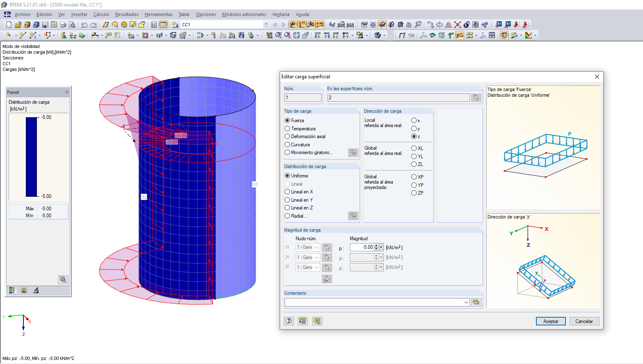The width and height of the screenshot is (643, 364).
Task: Click the nodal support icon
Action: 64,35
